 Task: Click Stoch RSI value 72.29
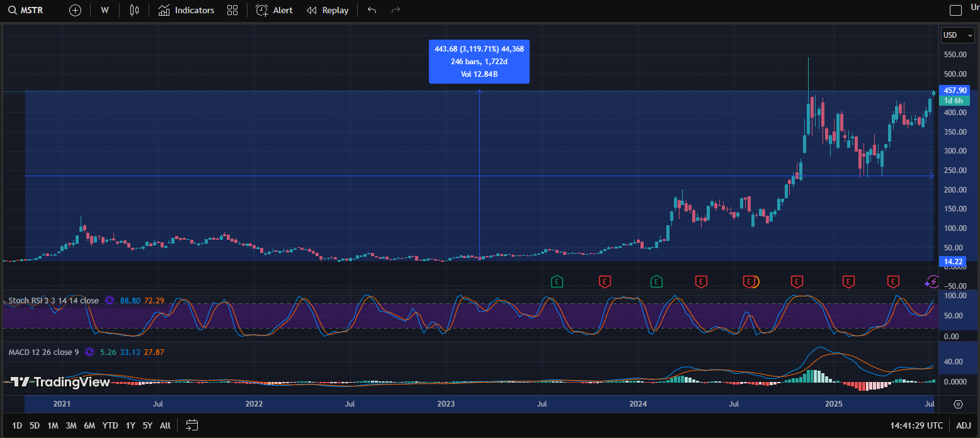(154, 301)
